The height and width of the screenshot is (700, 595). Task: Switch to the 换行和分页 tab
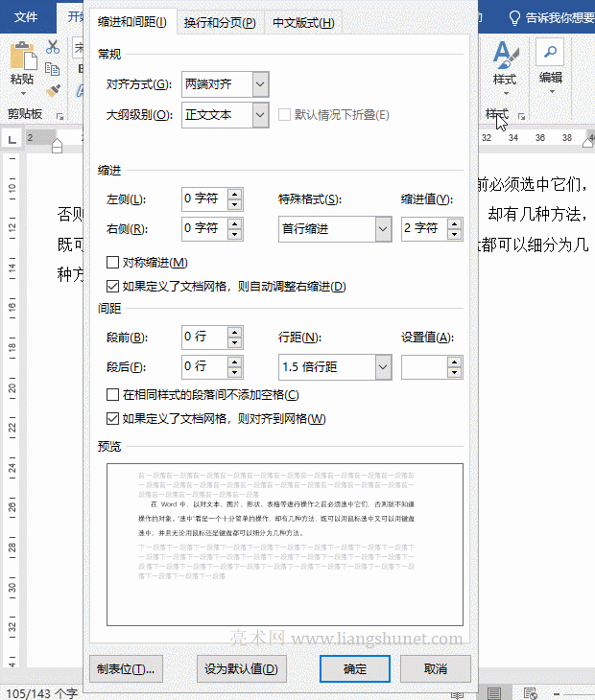pyautogui.click(x=220, y=23)
